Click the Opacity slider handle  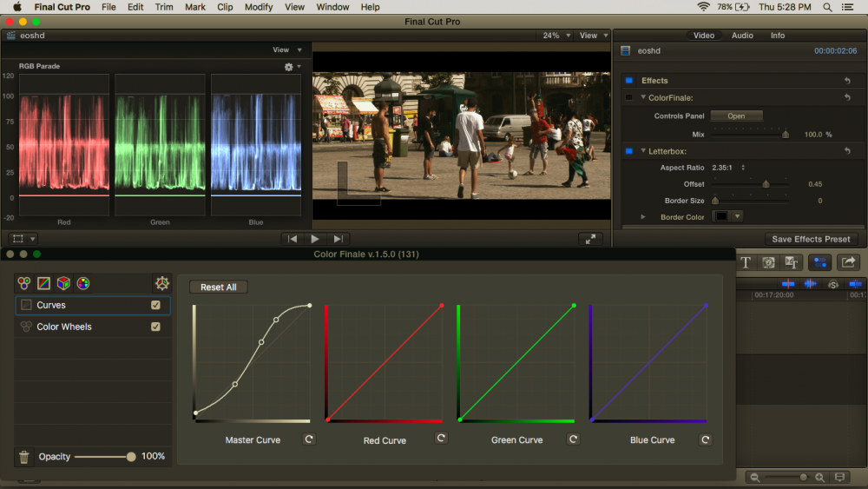point(131,457)
